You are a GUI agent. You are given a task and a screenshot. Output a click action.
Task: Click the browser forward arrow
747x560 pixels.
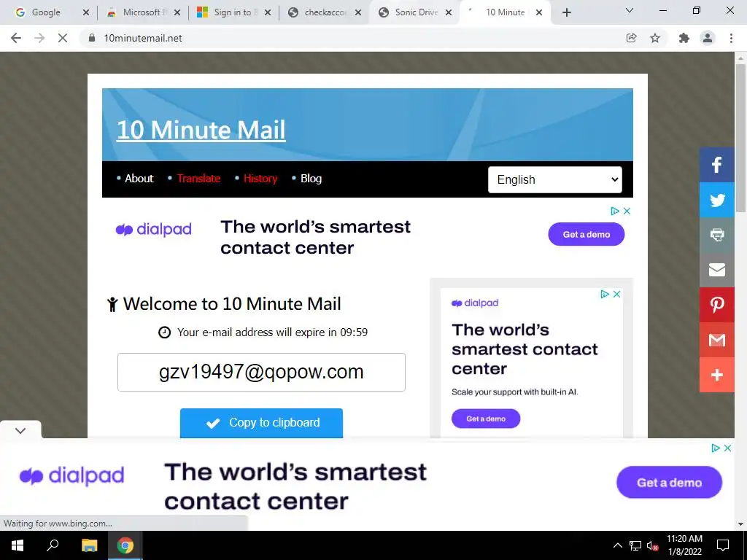39,38
